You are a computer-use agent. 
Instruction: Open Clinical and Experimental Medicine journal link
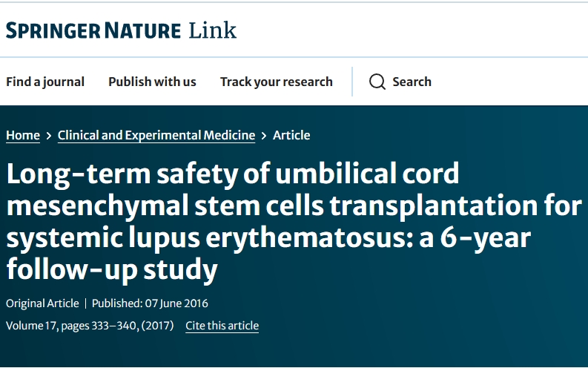(x=156, y=135)
